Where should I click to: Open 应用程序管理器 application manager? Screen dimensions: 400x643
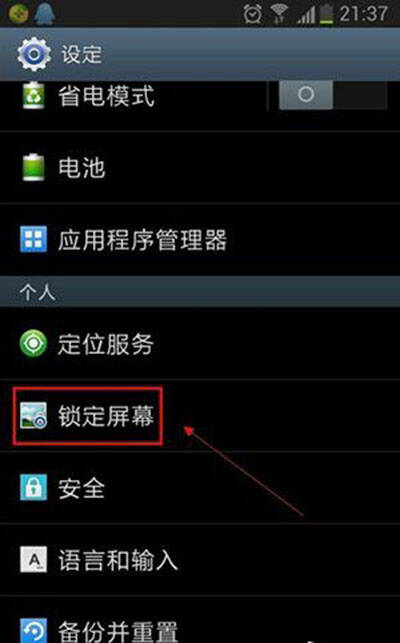click(200, 239)
